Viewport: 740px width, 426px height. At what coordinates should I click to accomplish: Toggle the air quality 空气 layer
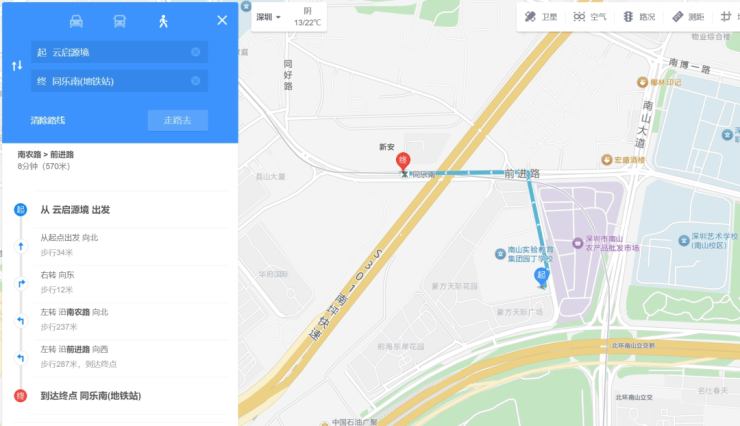tap(589, 17)
